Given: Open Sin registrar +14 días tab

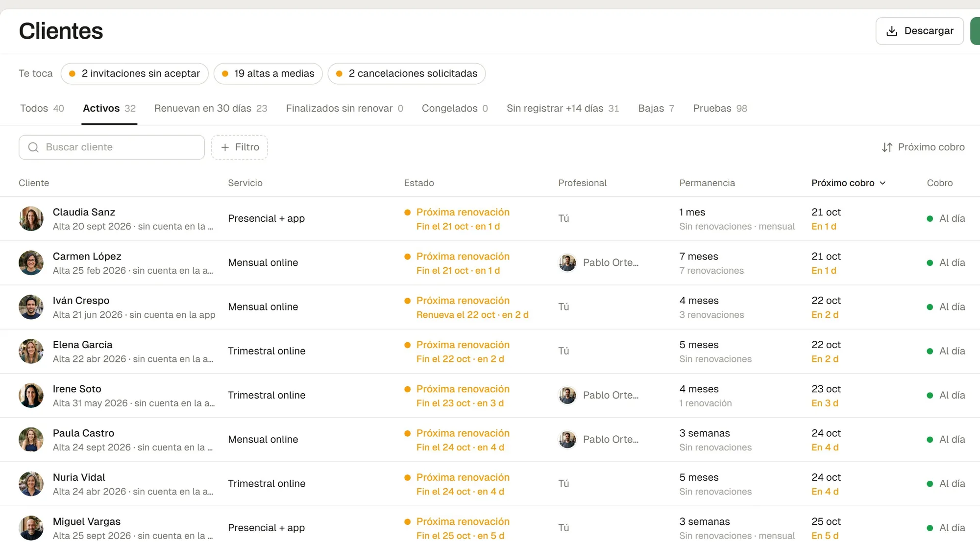Looking at the screenshot, I should pos(563,108).
